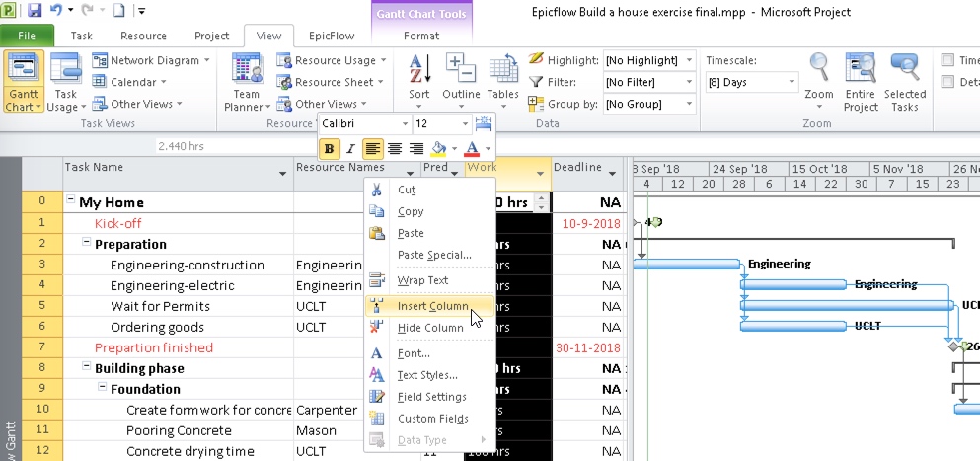
Task: Open the Filter dropdown
Action: tap(690, 82)
